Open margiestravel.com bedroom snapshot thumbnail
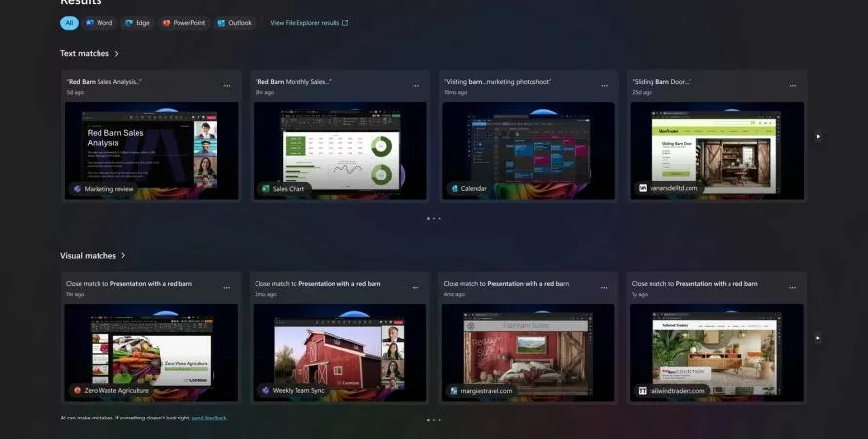This screenshot has width=868, height=439. click(x=528, y=352)
